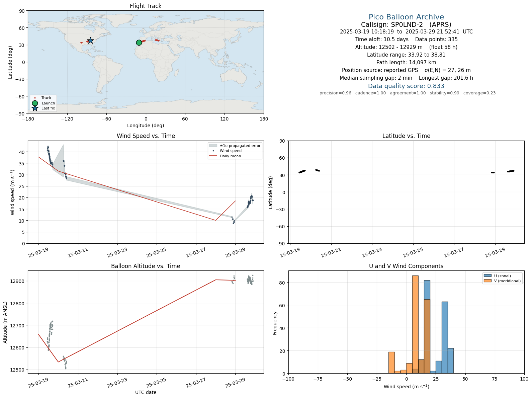Click the "U (zonal)" legend label
Image resolution: width=532 pixels, height=398 pixels.
point(502,276)
